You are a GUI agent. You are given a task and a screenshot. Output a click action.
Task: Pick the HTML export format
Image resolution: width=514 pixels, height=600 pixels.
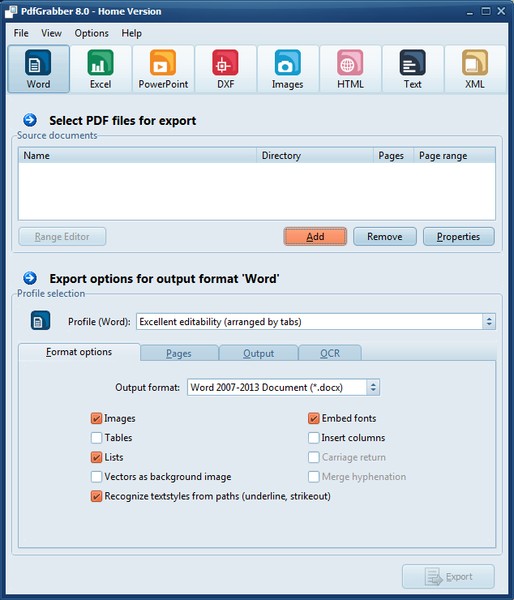click(350, 69)
